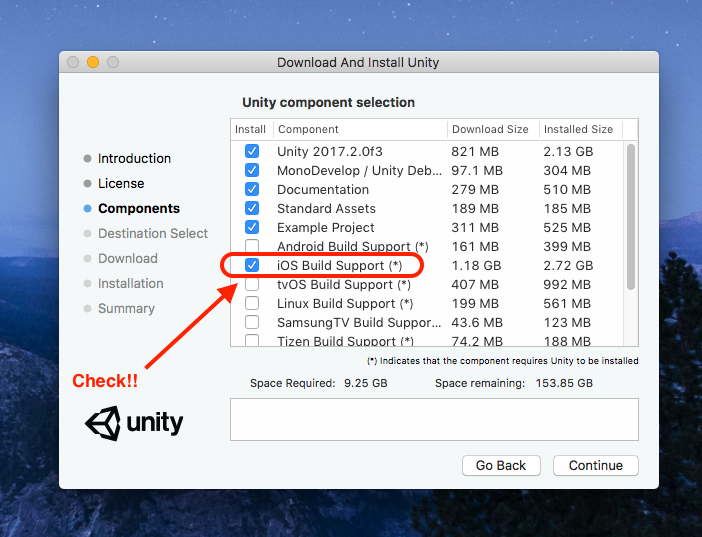
Task: Click the component description text box
Action: coord(434,420)
